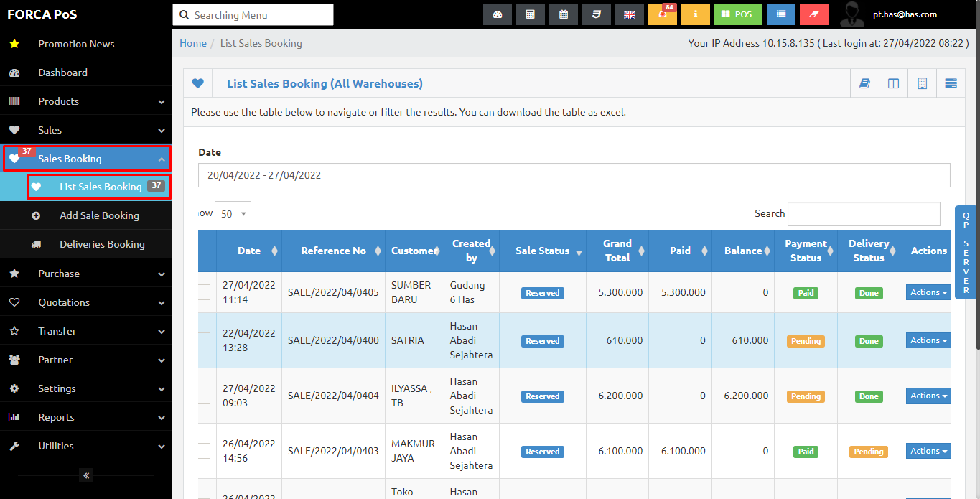This screenshot has height=499, width=980.
Task: Open the QP SERVER side tab
Action: point(966,253)
